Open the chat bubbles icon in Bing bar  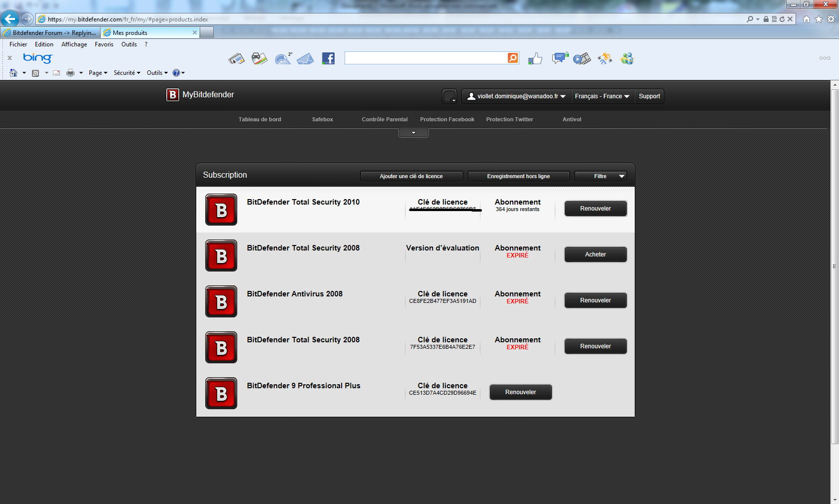(x=560, y=58)
